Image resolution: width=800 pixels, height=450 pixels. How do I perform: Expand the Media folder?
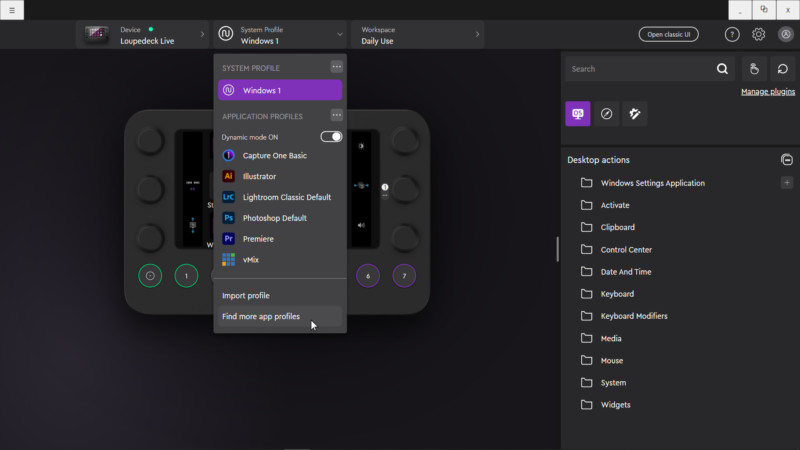(601, 339)
